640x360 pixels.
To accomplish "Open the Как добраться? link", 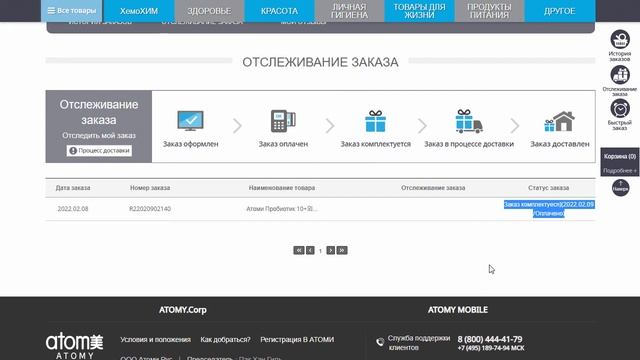I will click(x=225, y=340).
